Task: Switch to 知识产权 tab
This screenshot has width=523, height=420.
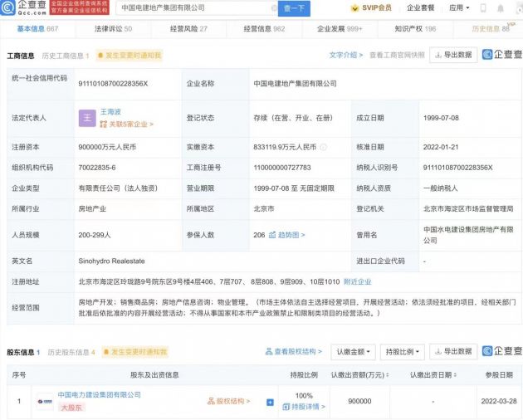Action: point(415,29)
